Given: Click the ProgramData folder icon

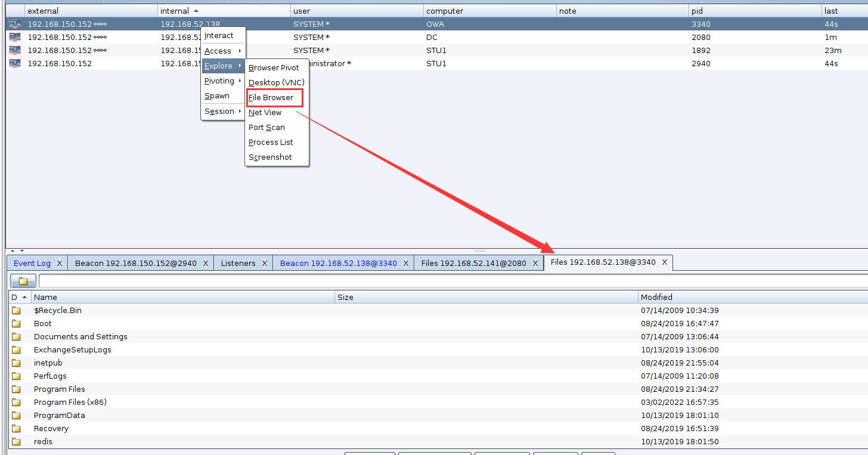Looking at the screenshot, I should [16, 415].
